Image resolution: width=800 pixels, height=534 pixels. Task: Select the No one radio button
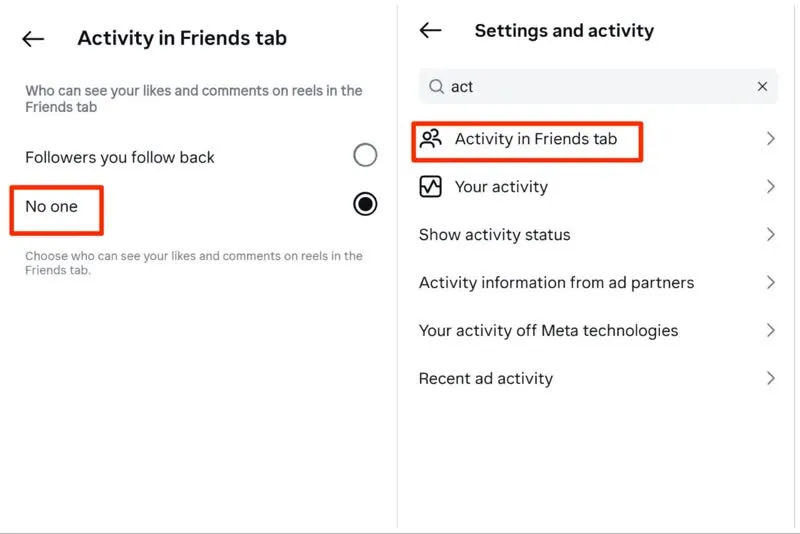tap(365, 204)
